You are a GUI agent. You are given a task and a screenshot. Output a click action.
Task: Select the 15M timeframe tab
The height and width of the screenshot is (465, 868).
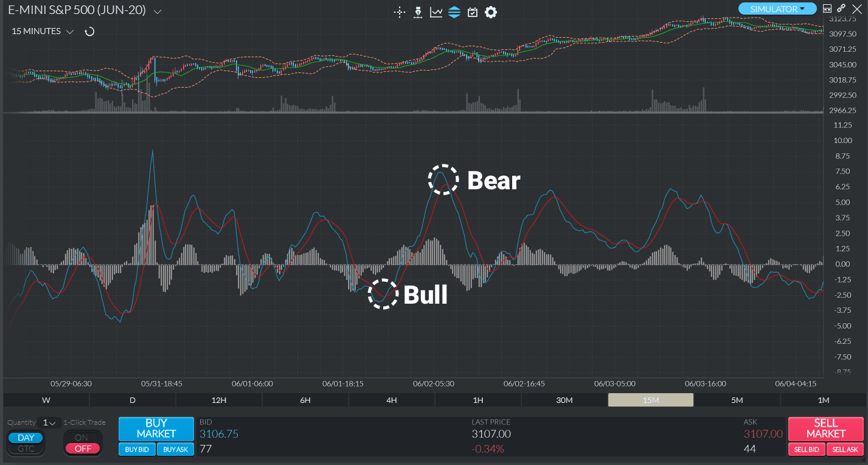pyautogui.click(x=651, y=400)
